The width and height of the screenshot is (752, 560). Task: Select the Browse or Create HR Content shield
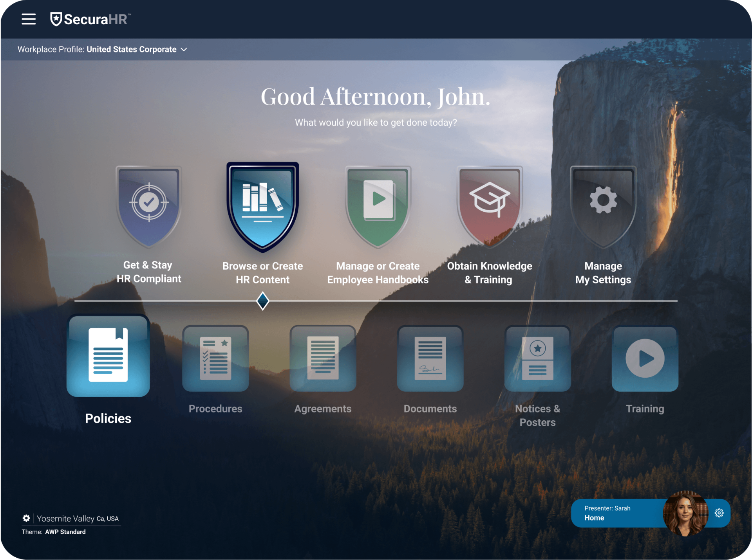(262, 206)
